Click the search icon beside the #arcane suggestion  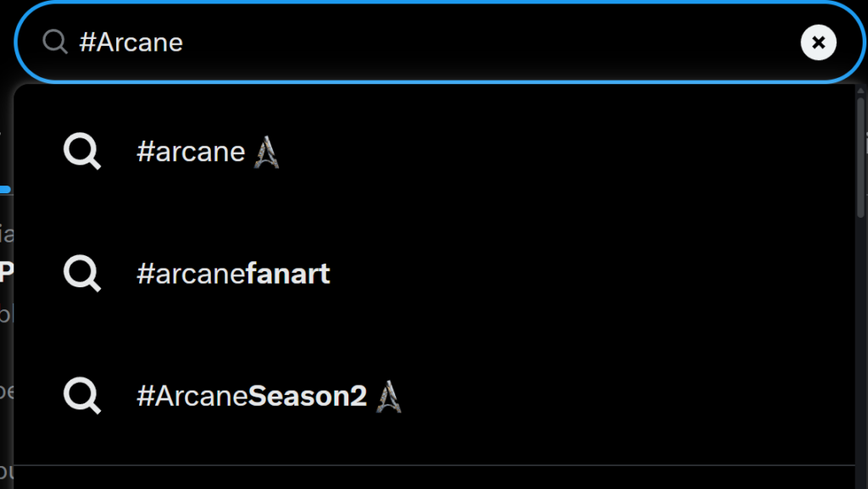click(82, 151)
